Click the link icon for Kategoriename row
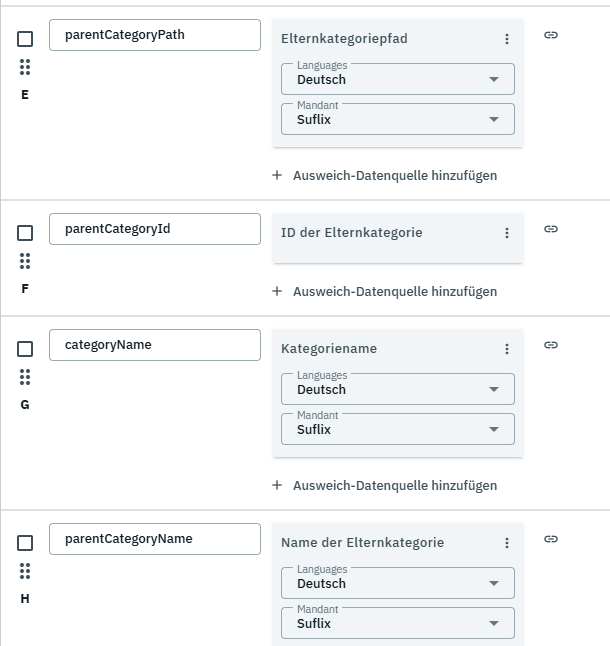 (551, 345)
